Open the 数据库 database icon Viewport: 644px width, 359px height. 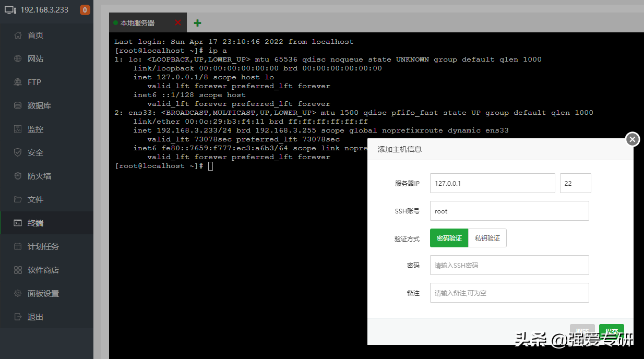coord(18,106)
